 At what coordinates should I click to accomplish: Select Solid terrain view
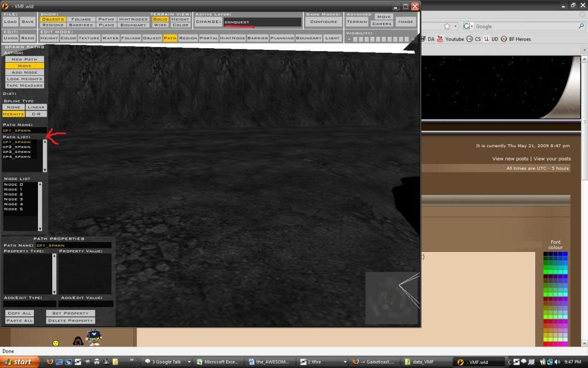pos(160,19)
